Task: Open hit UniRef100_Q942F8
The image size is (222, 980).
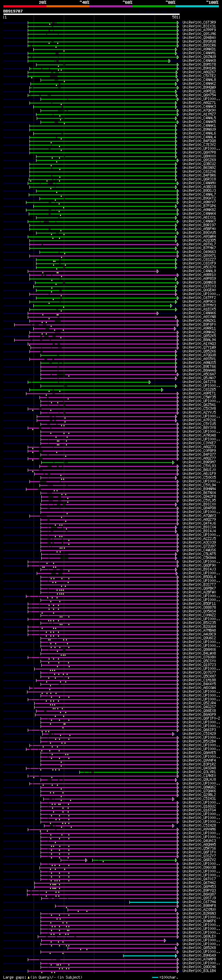Action: (x=199, y=496)
